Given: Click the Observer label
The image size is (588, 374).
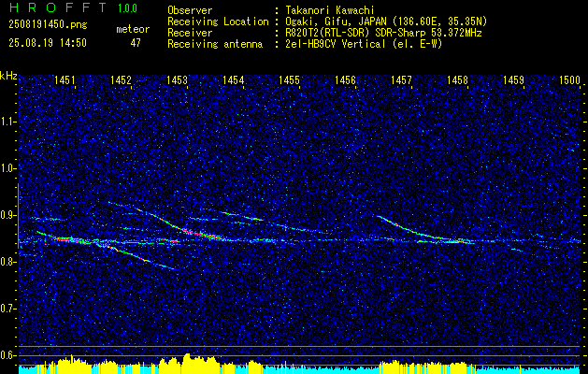Looking at the screenshot, I should (190, 10).
